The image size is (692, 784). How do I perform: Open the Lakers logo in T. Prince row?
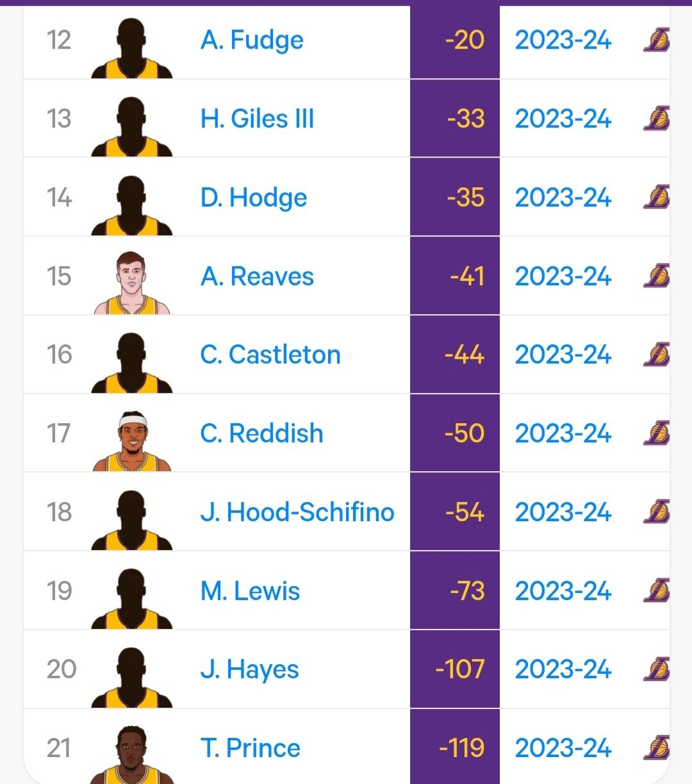tap(656, 748)
